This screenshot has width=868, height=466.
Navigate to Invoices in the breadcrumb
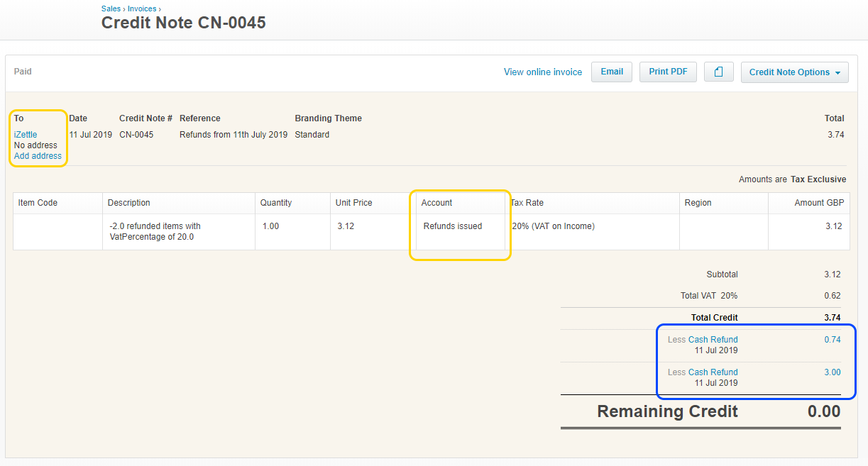[142, 9]
